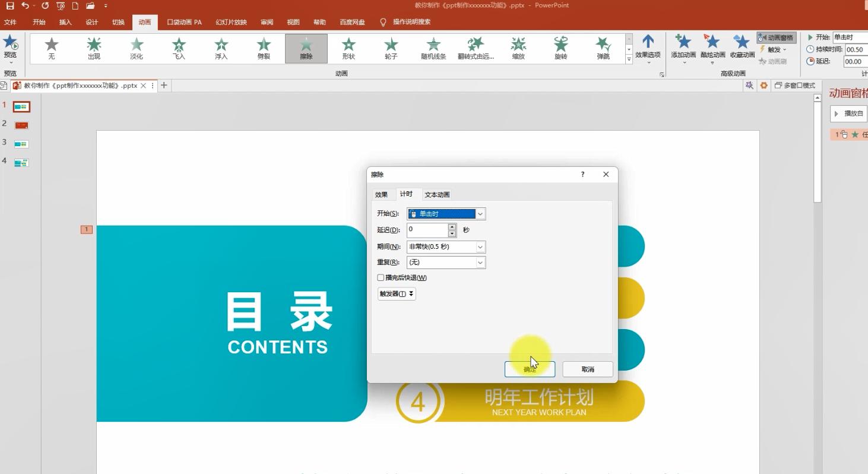Image resolution: width=868 pixels, height=474 pixels.
Task: Toggle the 动画窗格 (Animation Pane) button
Action: pyautogui.click(x=776, y=37)
